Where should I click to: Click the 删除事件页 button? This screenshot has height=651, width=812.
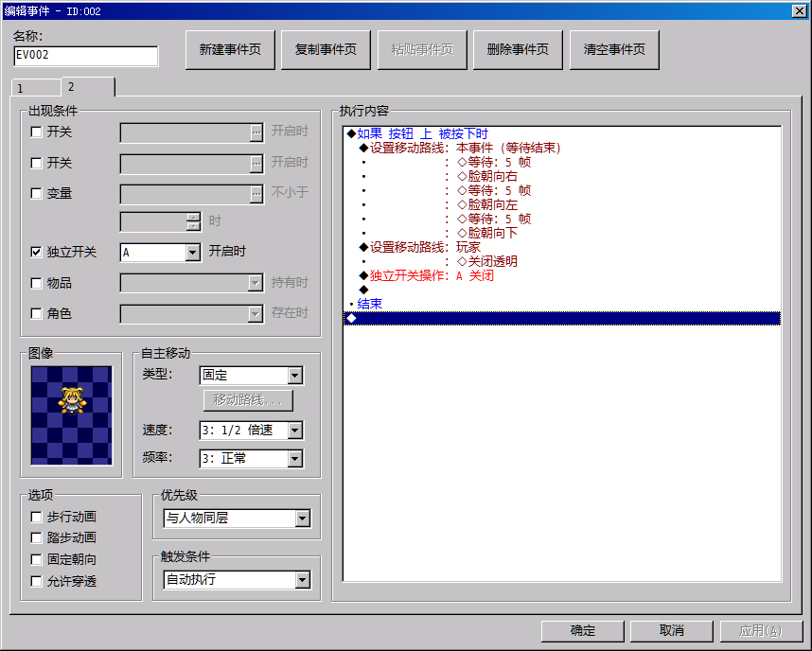click(518, 50)
